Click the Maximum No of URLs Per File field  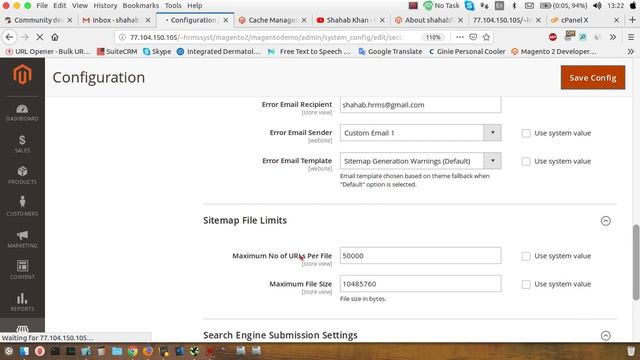(x=420, y=256)
